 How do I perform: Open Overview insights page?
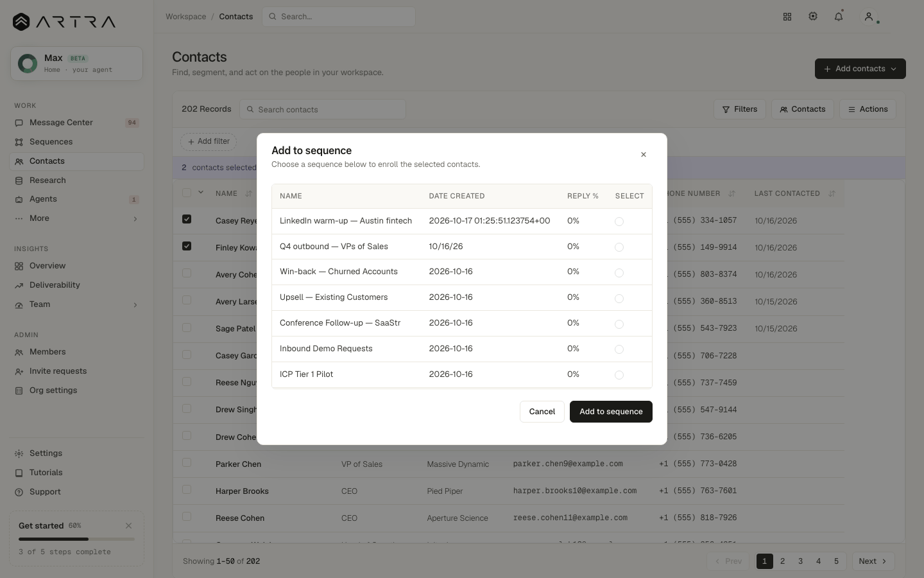(77, 266)
